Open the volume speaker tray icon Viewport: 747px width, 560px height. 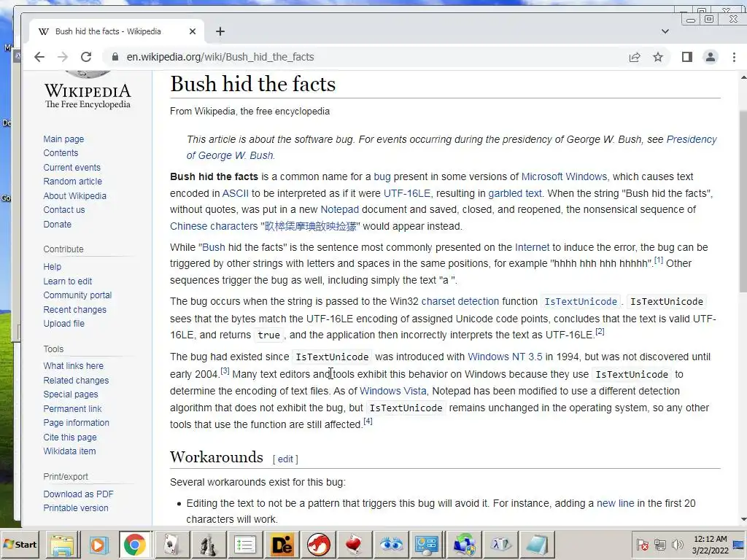pos(677,545)
